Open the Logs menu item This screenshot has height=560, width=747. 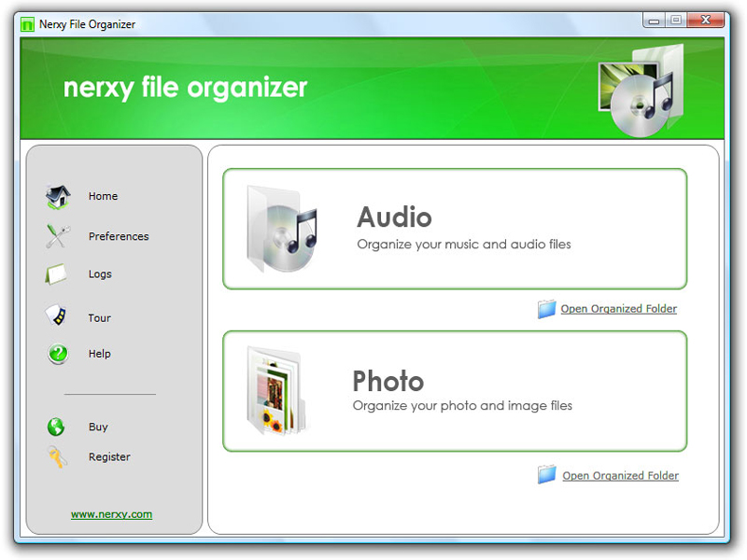click(100, 274)
